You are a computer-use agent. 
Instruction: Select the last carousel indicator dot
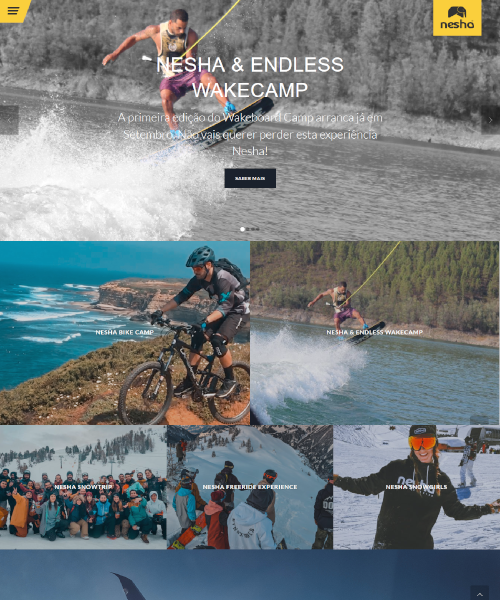(x=257, y=229)
